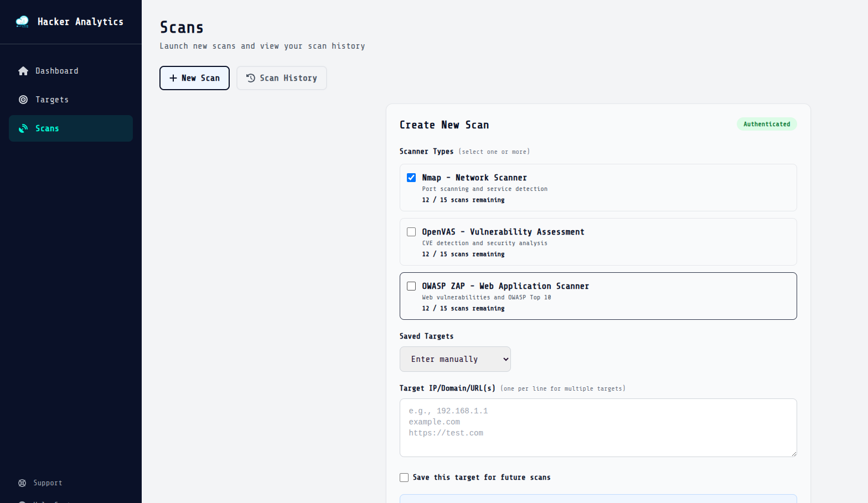
Task: Click the Hacker Analytics cloud logo icon
Action: point(22,22)
